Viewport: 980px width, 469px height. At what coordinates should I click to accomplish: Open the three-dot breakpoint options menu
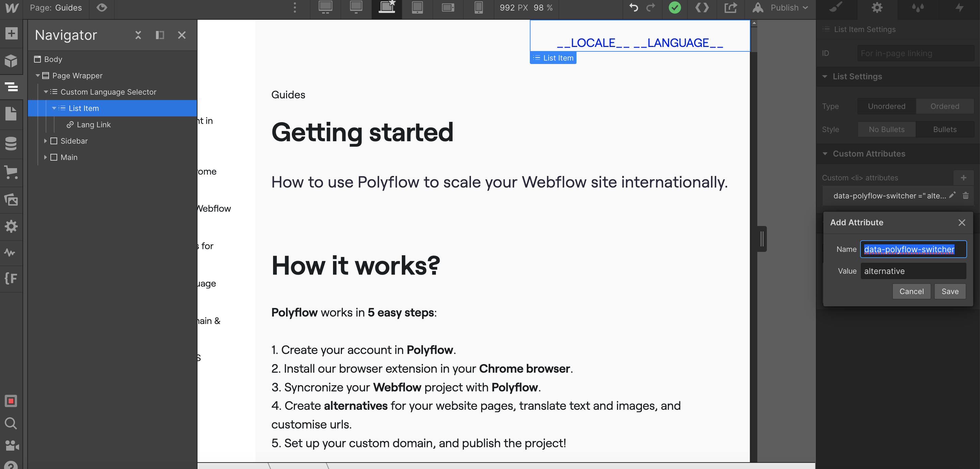coord(295,7)
